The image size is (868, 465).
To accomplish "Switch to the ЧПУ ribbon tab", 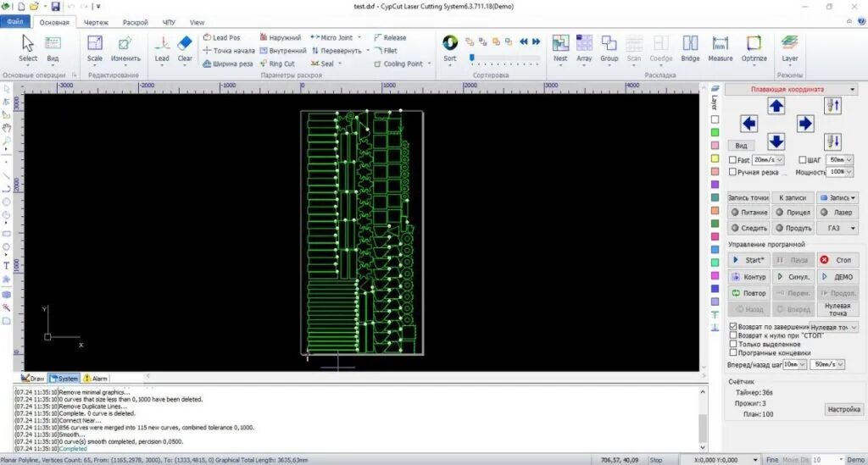I will [x=169, y=23].
